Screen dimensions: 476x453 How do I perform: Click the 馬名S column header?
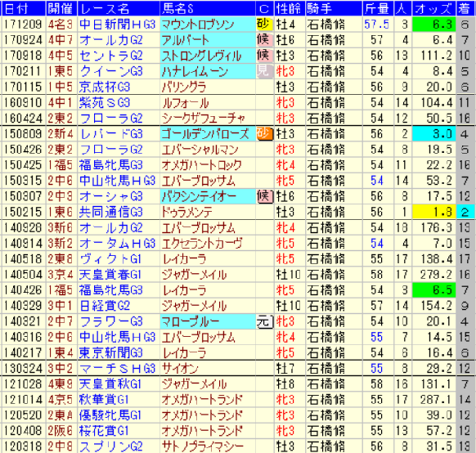pyautogui.click(x=208, y=8)
